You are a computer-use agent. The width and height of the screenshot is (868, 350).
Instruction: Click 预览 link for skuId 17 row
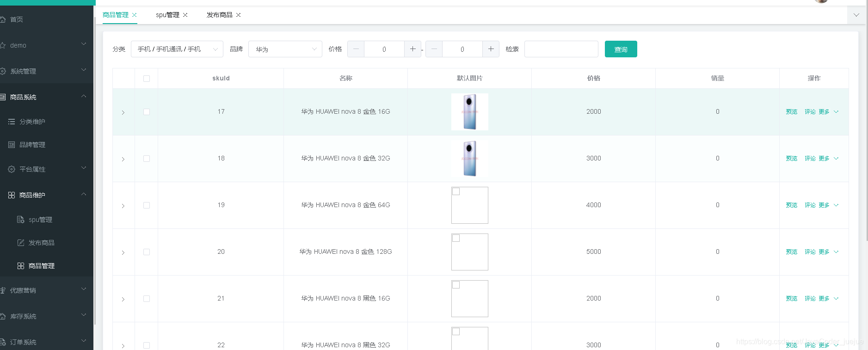(x=791, y=112)
